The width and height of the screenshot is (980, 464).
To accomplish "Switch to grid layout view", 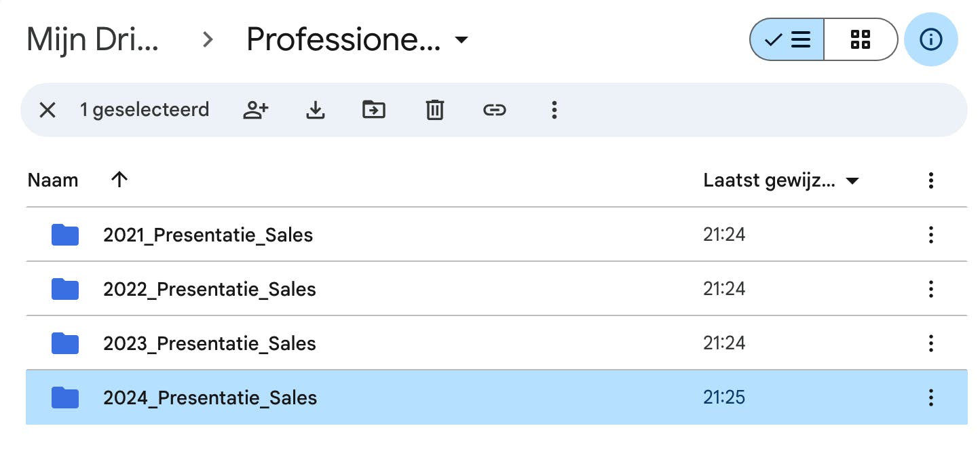I will (x=860, y=39).
